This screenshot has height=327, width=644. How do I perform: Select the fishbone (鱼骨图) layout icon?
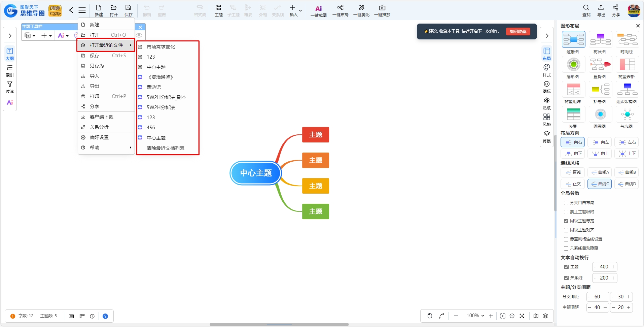[600, 65]
